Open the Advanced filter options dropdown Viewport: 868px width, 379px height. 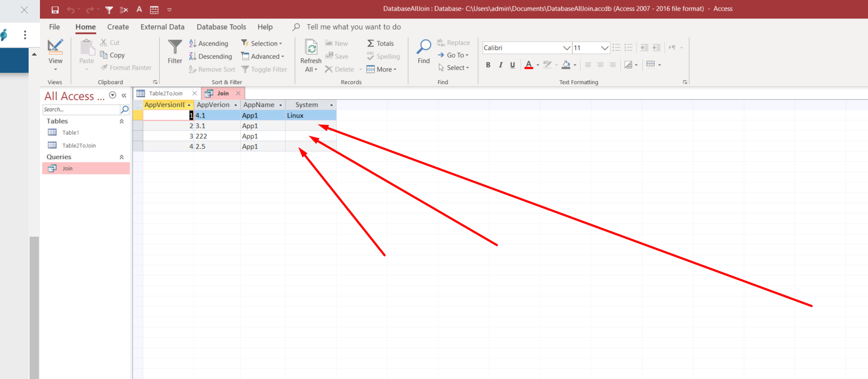point(263,57)
